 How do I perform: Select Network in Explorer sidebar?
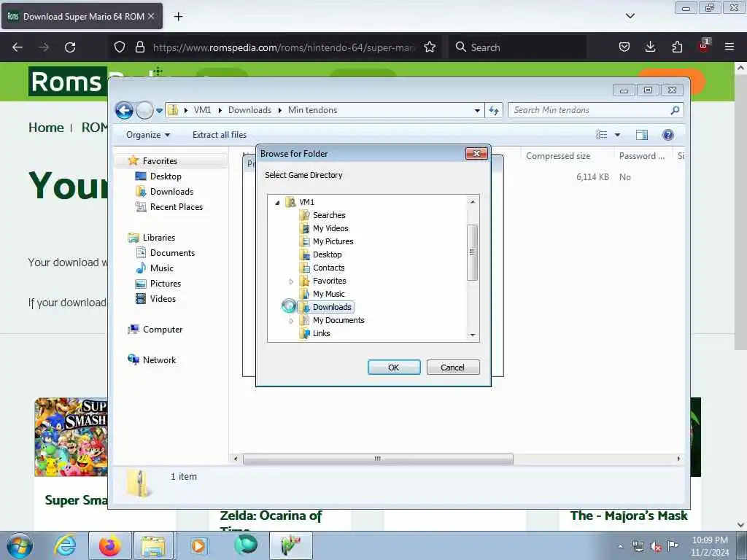(159, 360)
